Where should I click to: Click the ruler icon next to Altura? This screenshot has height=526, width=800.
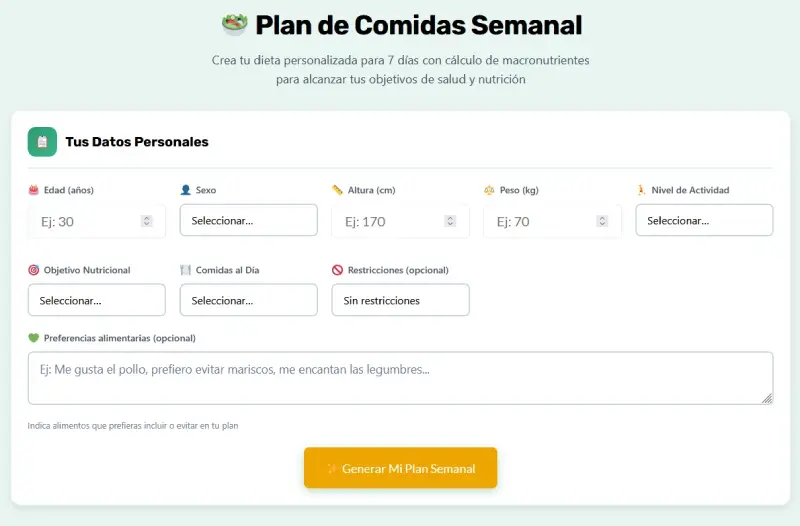(337, 190)
